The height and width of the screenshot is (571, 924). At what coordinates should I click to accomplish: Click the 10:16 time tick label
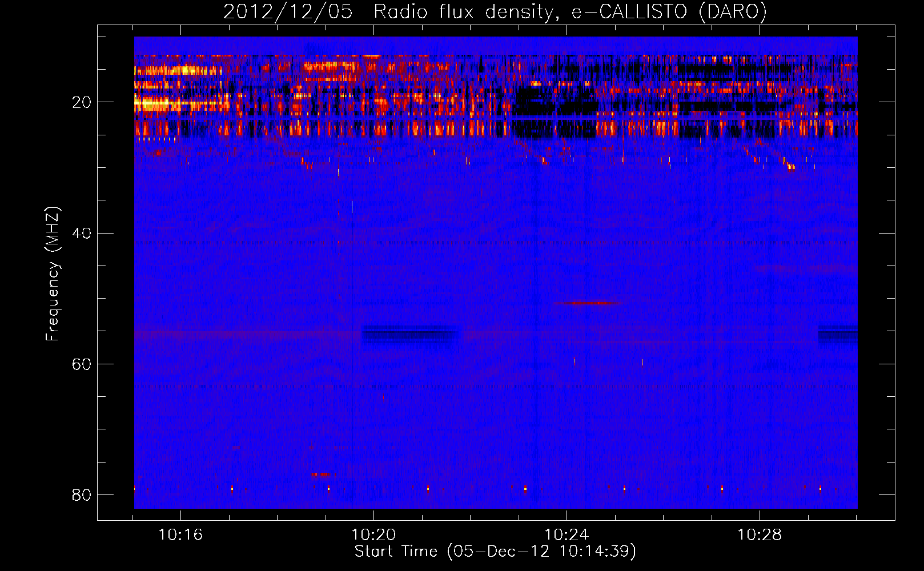coord(180,535)
